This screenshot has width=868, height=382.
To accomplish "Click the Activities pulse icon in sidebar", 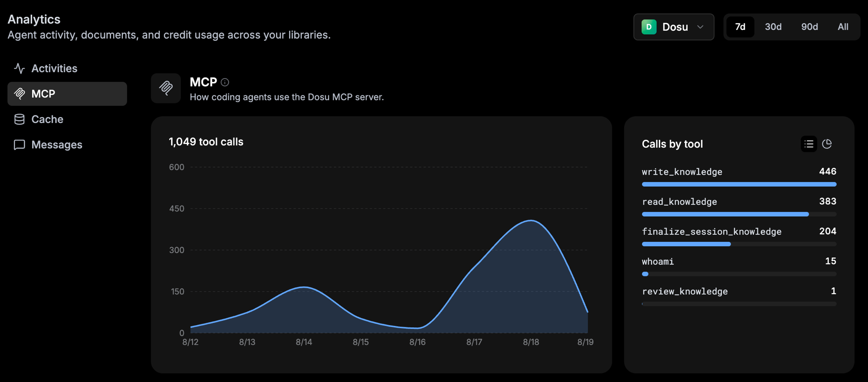I will [19, 68].
